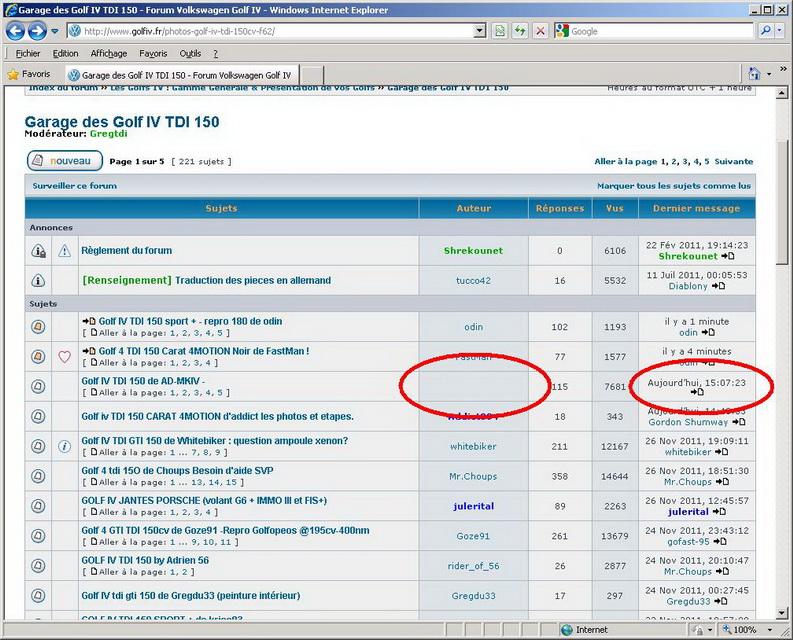
Task: Click the Home page icon
Action: coord(754,74)
